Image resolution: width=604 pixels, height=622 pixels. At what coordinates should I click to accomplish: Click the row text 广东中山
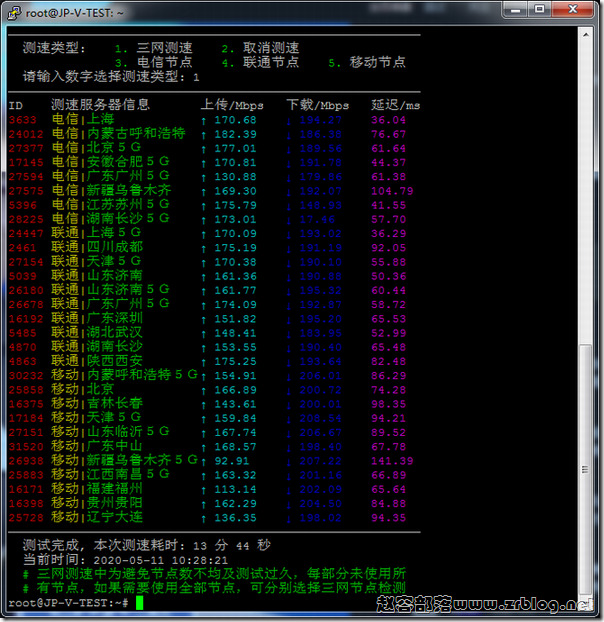[115, 446]
